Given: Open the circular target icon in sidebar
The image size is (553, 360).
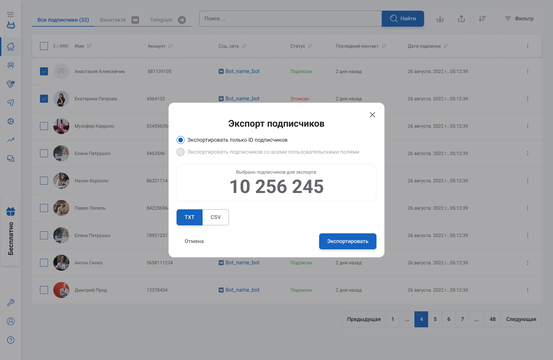Looking at the screenshot, I should pos(11,121).
